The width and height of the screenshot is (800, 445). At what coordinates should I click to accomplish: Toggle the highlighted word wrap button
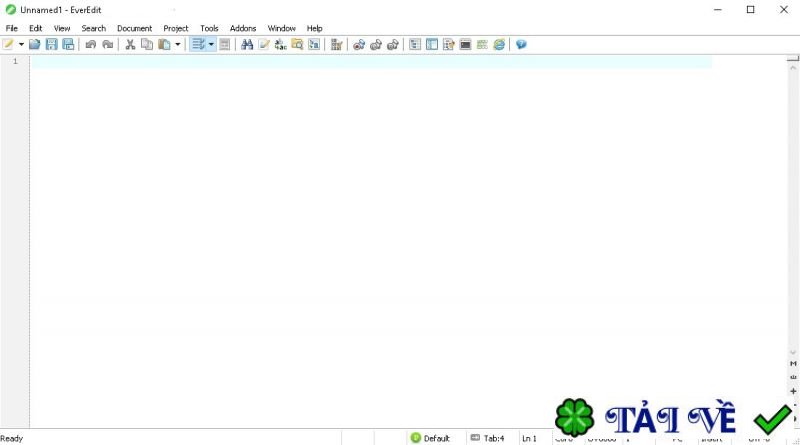pos(198,44)
